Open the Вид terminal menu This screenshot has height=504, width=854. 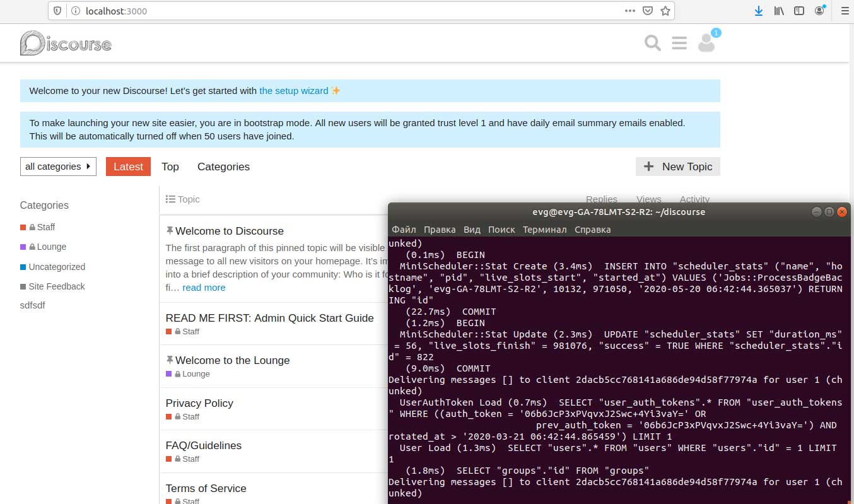(x=472, y=230)
